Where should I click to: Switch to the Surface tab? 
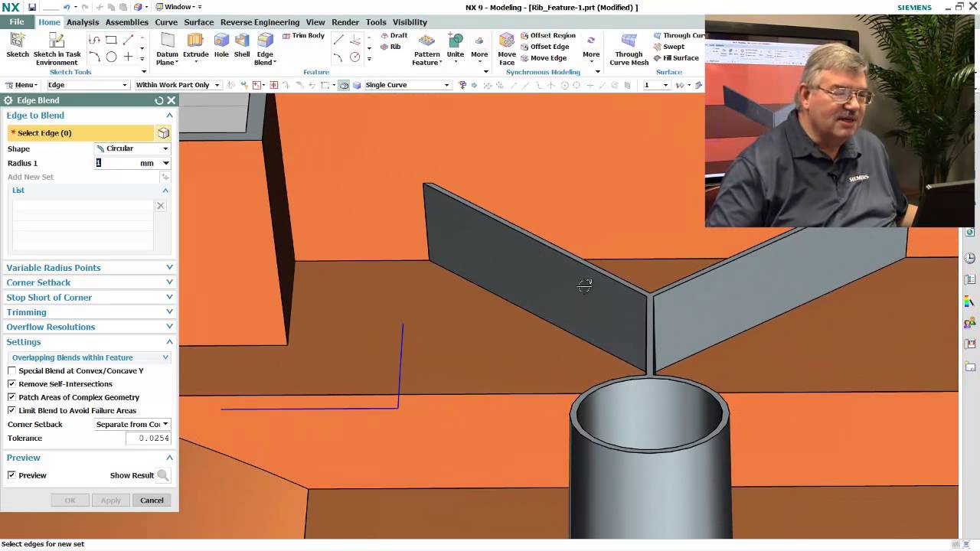199,22
